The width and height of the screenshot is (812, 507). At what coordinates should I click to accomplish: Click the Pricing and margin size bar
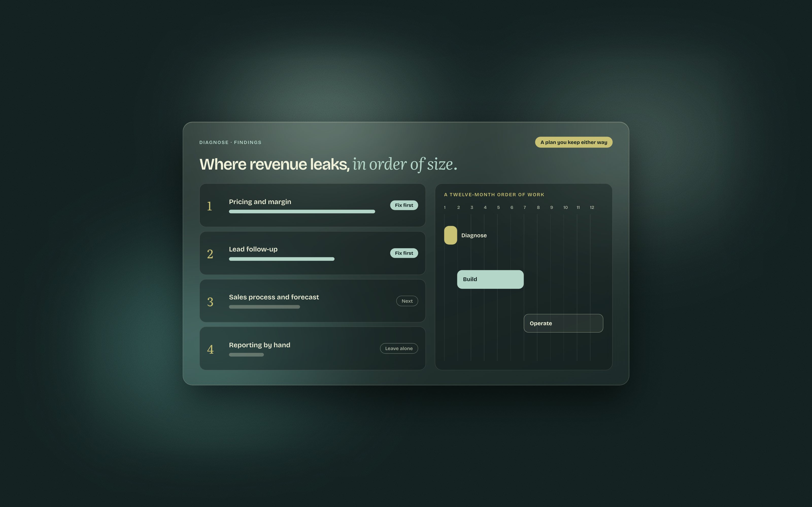pos(302,212)
